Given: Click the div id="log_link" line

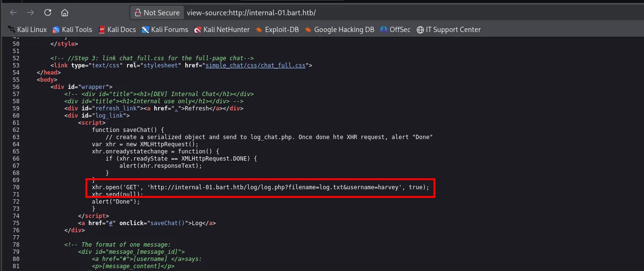Looking at the screenshot, I should coord(97,115).
